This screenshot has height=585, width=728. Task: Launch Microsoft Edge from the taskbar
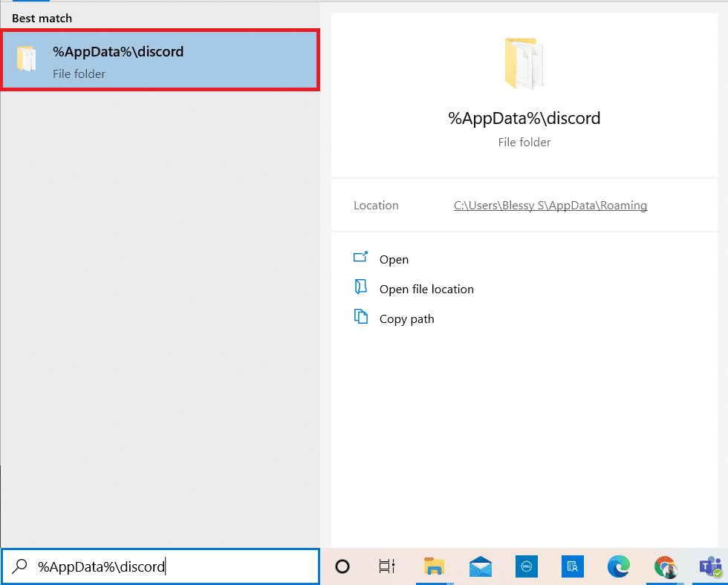coord(619,566)
